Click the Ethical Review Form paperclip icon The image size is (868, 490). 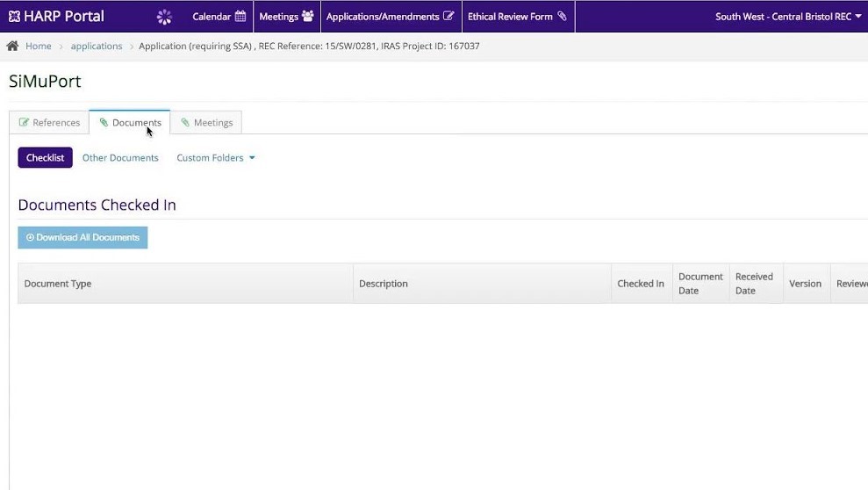563,16
